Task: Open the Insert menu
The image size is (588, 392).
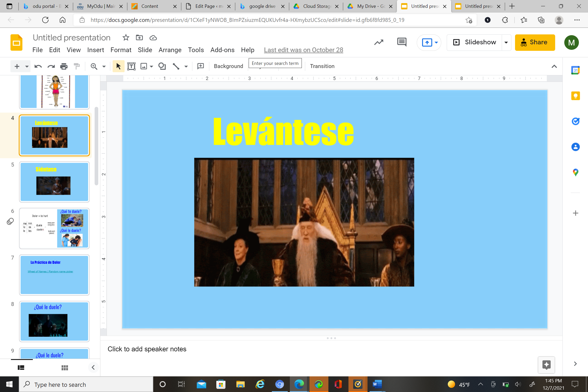Action: [x=95, y=50]
